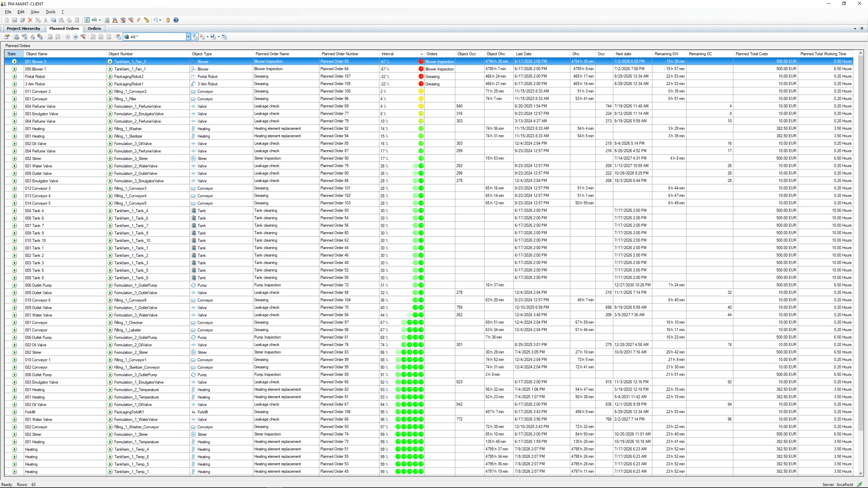Click the pause icon in the Planned Orders toolbar
This screenshot has width=868, height=488.
pos(76,37)
